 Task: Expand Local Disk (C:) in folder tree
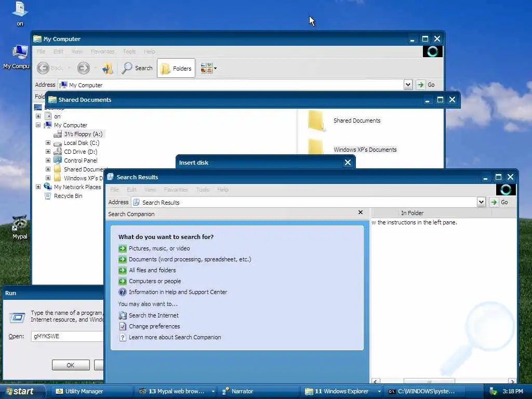(48, 143)
